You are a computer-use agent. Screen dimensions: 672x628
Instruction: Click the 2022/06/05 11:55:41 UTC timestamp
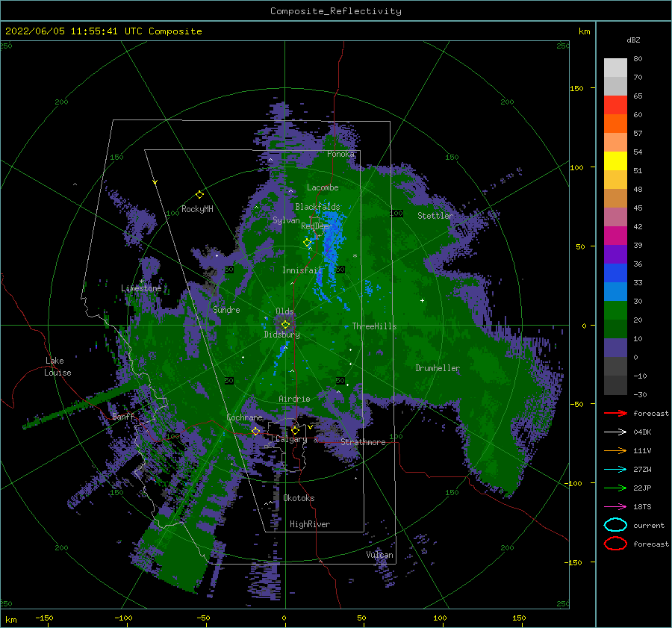pos(103,31)
